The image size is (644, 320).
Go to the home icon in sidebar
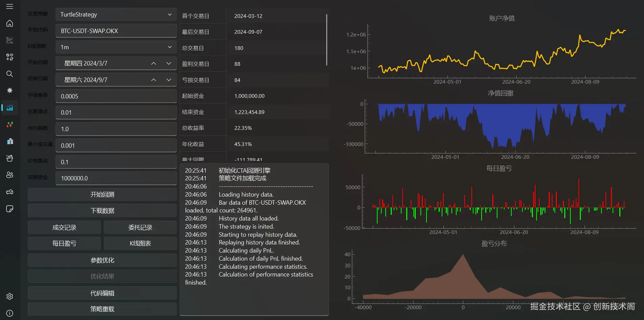point(10,23)
